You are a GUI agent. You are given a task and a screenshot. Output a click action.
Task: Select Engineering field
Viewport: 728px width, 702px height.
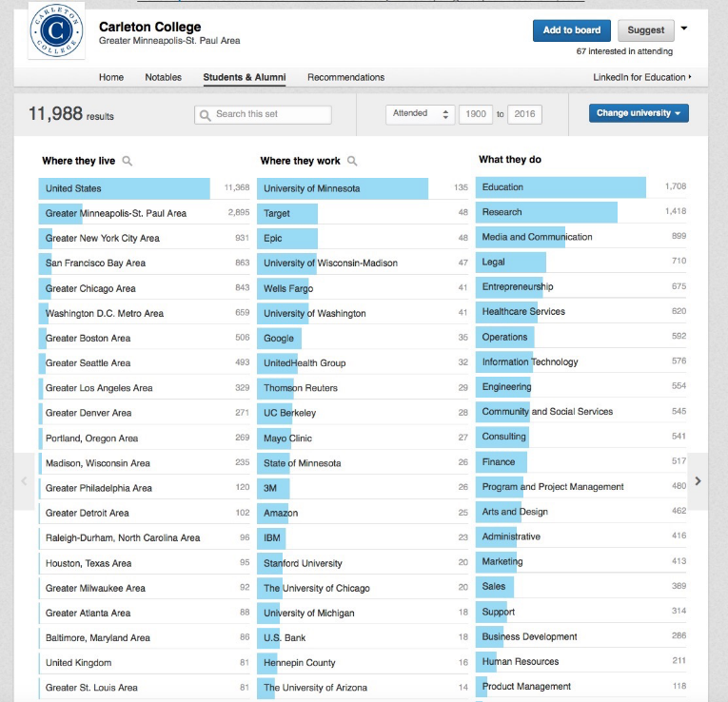pyautogui.click(x=580, y=386)
